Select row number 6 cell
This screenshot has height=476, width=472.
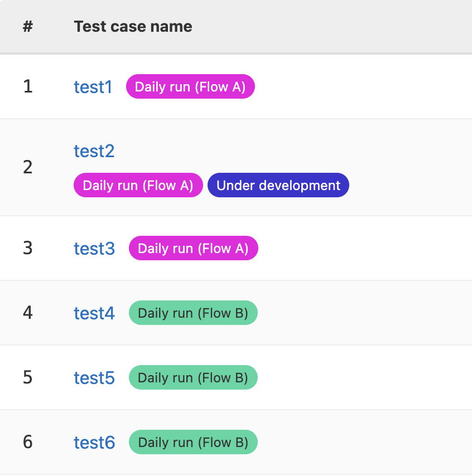(28, 442)
